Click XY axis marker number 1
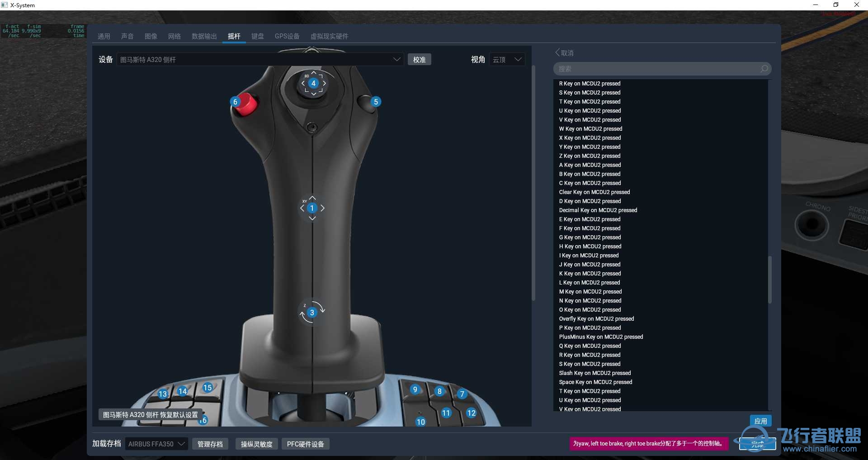 (312, 208)
